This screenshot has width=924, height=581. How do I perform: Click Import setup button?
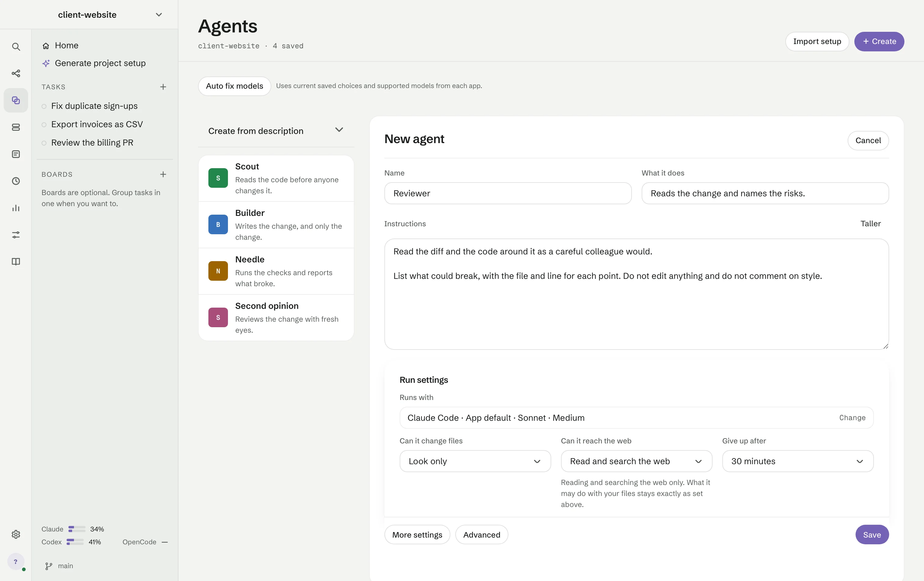tap(817, 42)
